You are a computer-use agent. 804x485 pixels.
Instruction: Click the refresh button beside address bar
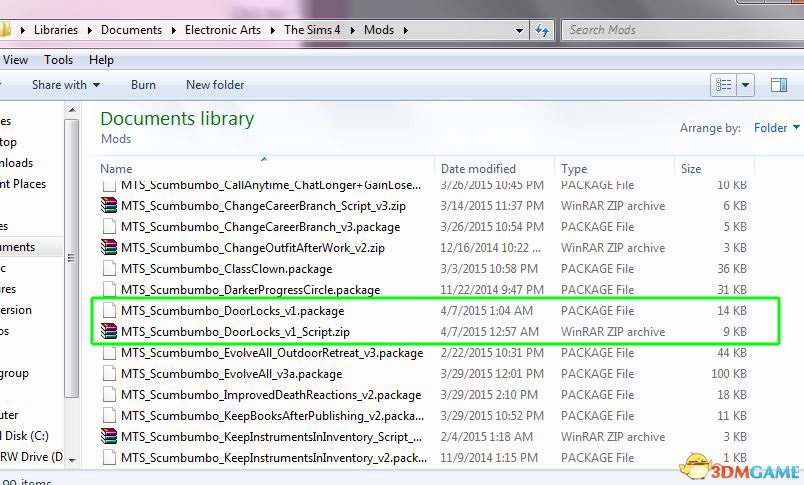click(541, 30)
